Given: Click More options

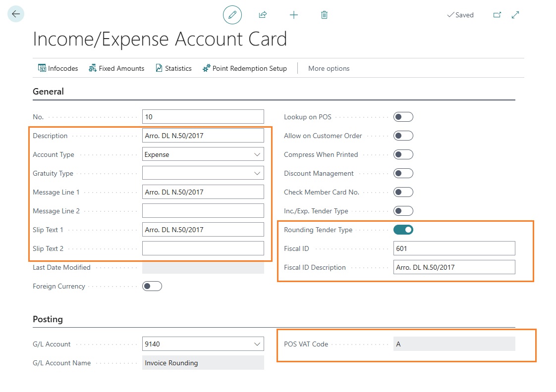Looking at the screenshot, I should click(329, 68).
